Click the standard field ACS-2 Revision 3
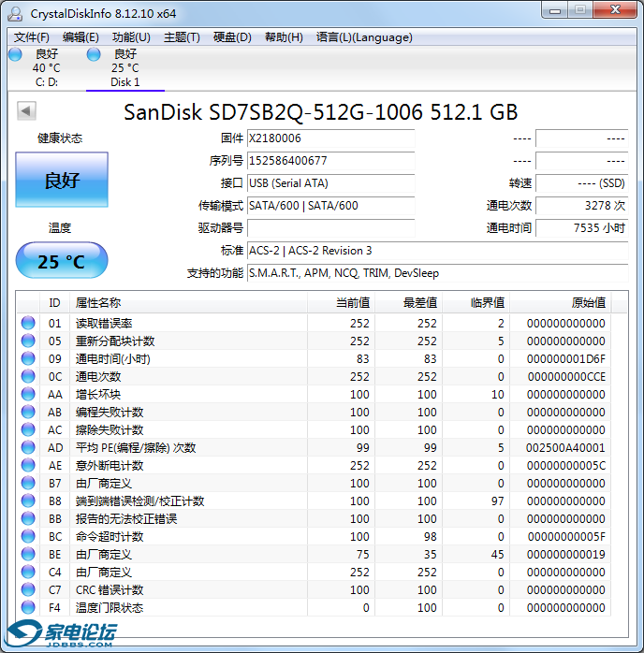The image size is (644, 653). (437, 251)
